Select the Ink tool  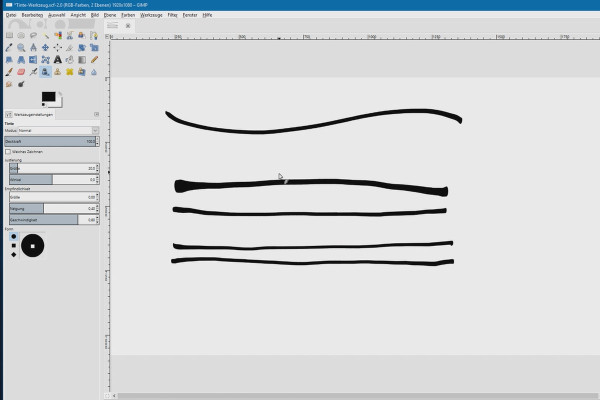click(x=46, y=72)
